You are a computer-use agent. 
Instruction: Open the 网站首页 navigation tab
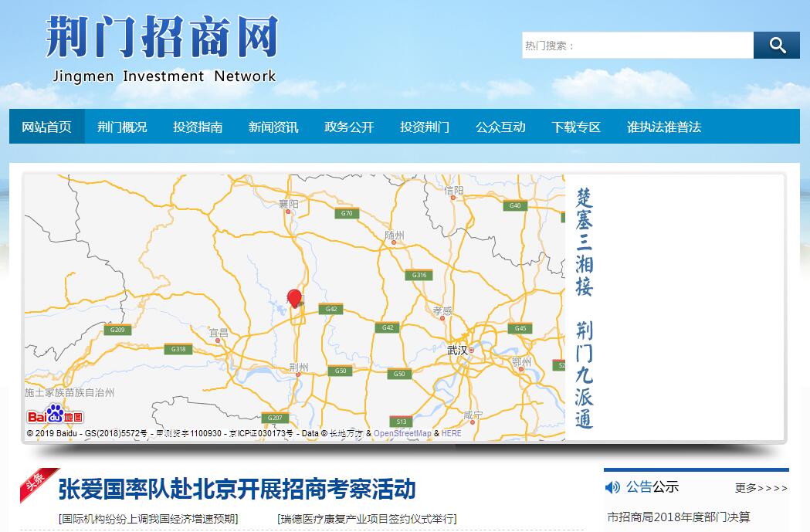click(46, 127)
